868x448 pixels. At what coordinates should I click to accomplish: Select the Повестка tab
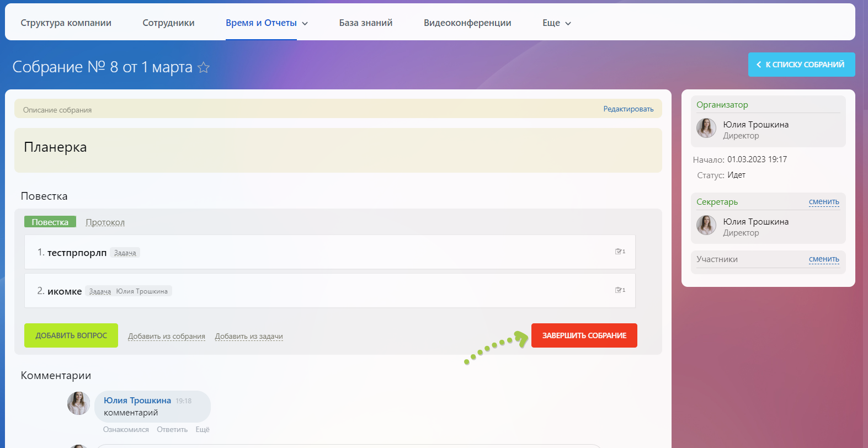tap(50, 222)
